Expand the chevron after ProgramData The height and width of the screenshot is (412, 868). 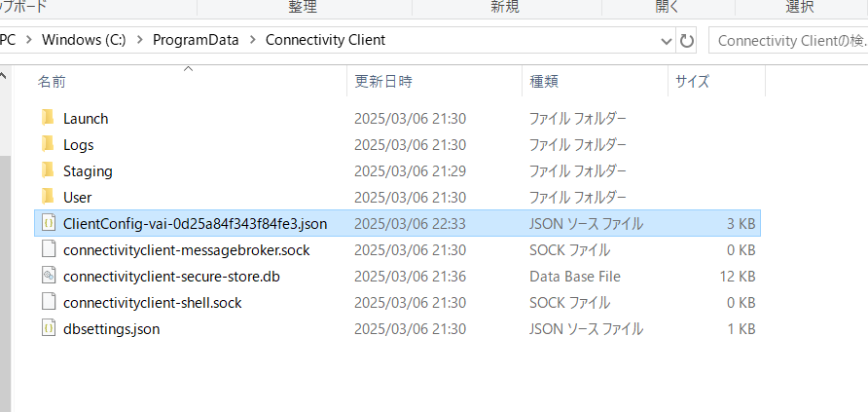[x=252, y=41]
